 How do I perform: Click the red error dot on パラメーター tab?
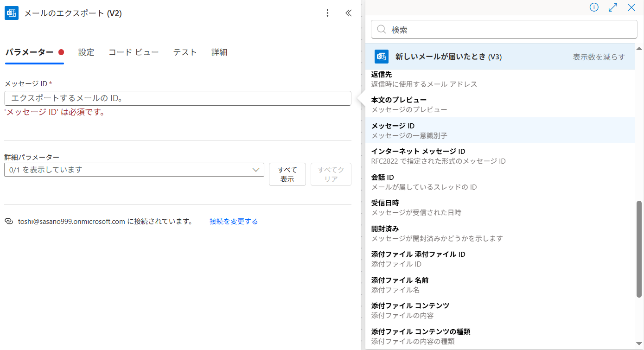tap(61, 52)
